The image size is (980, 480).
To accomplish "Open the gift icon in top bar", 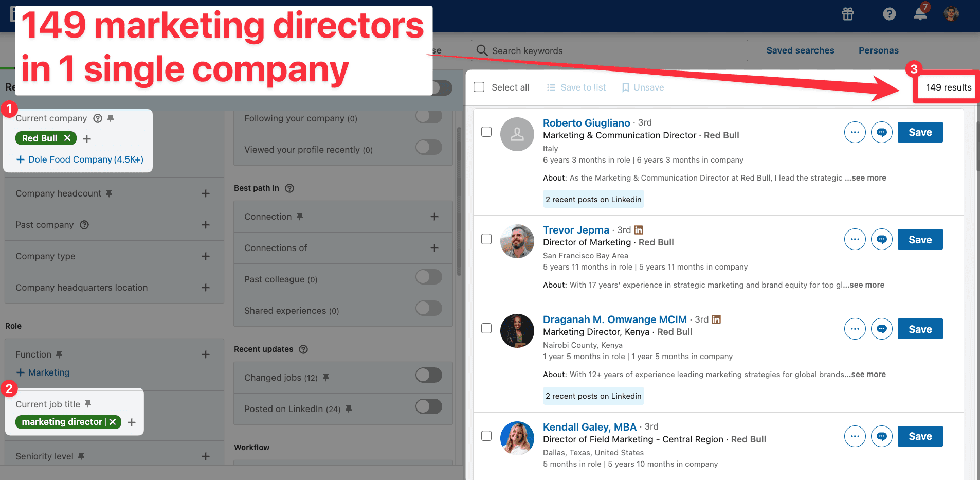I will click(x=848, y=14).
